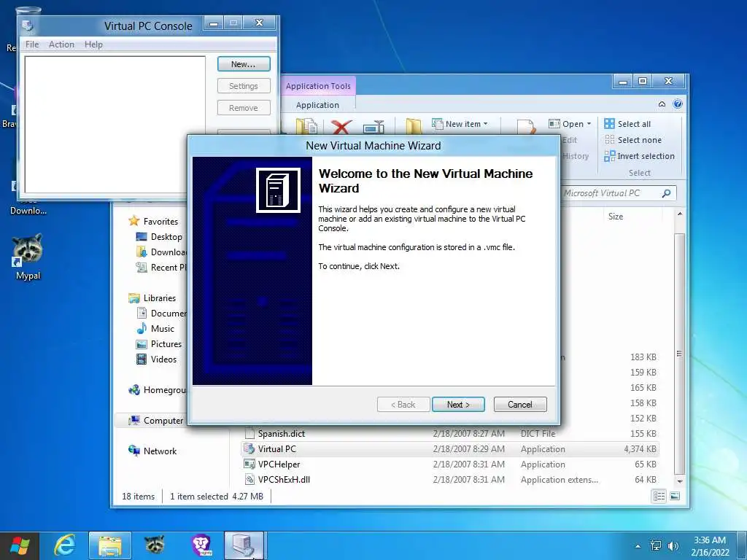Select Favorites in the navigation pane
This screenshot has height=560, width=747.
pos(160,222)
